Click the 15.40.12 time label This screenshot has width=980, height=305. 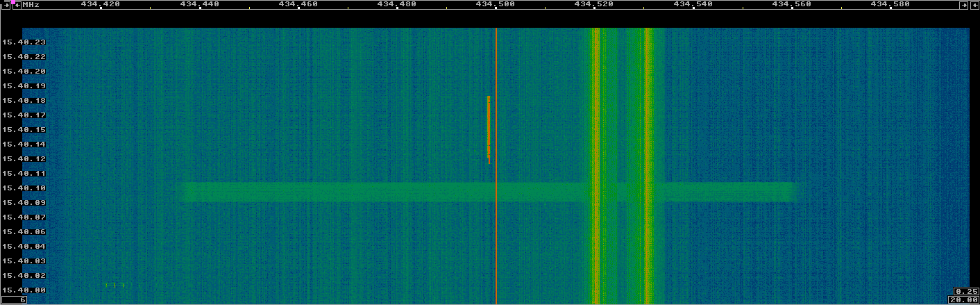click(24, 158)
